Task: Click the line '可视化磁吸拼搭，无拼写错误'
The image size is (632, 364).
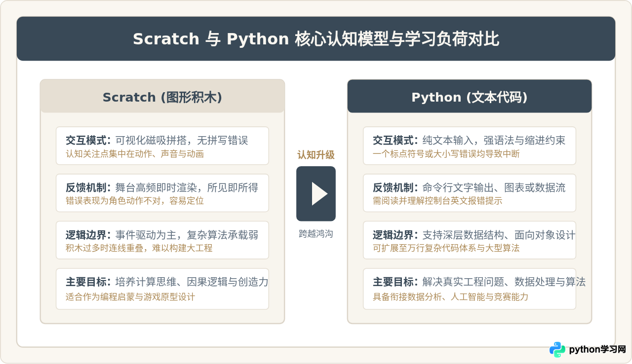Action: (182, 141)
